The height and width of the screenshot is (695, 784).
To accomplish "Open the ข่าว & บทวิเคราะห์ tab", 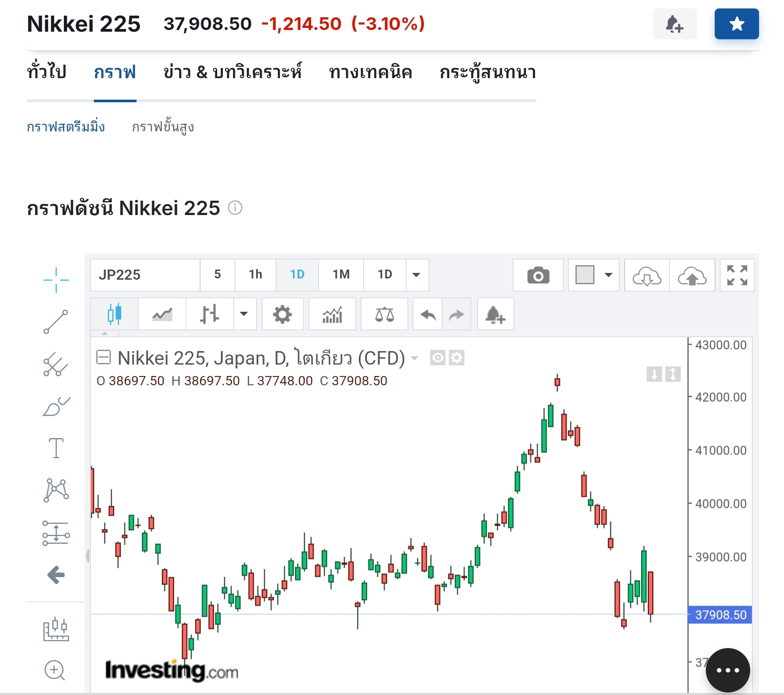I will tap(232, 72).
